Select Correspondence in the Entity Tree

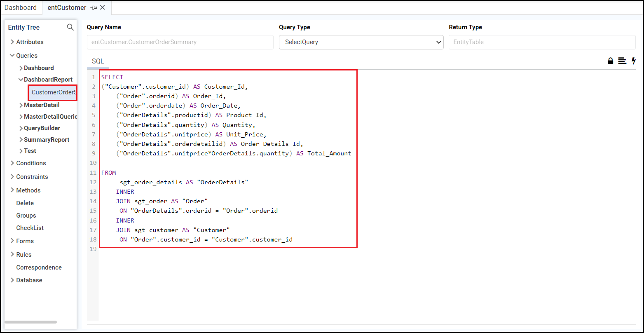39,267
